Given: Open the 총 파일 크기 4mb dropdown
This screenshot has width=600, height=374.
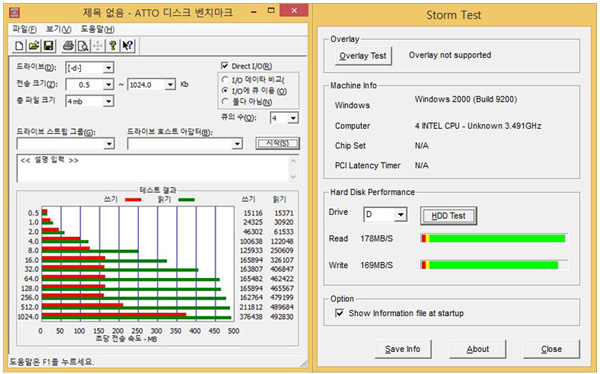Looking at the screenshot, I should coord(108,101).
